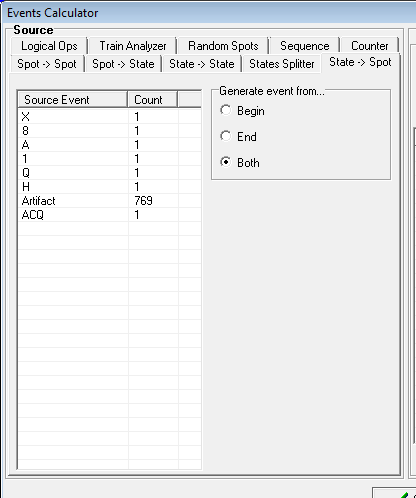Select the Both radio option
Screen dimensions: 416x498
[x=240, y=163]
